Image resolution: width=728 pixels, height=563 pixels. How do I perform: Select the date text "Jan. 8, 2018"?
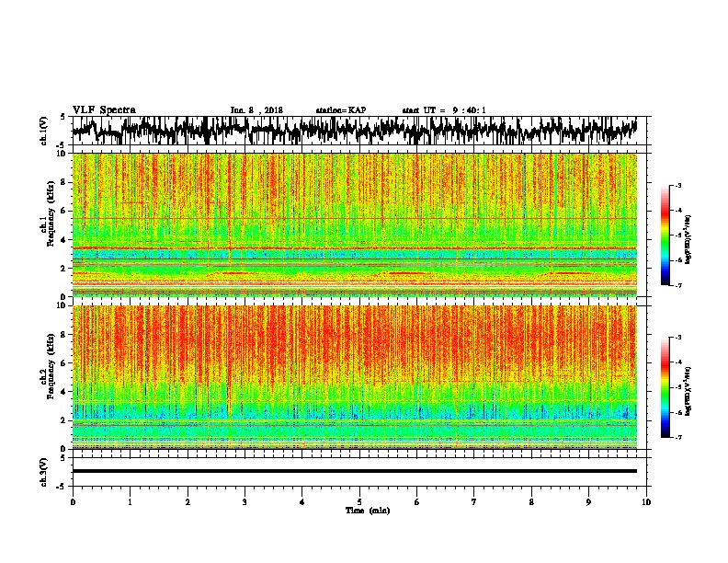coord(256,110)
